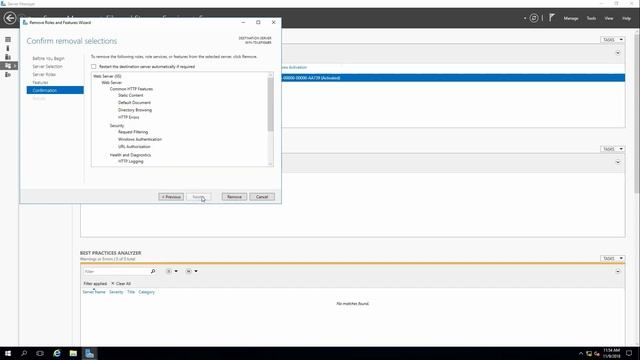640x360 pixels.
Task: Click 'Default Document' in removal list
Action: click(134, 102)
